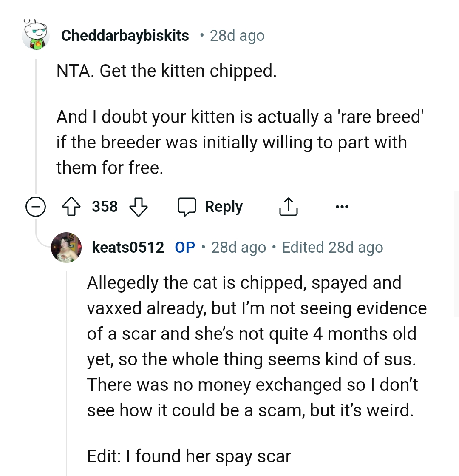Click keats0512's profile picture

pyautogui.click(x=67, y=247)
